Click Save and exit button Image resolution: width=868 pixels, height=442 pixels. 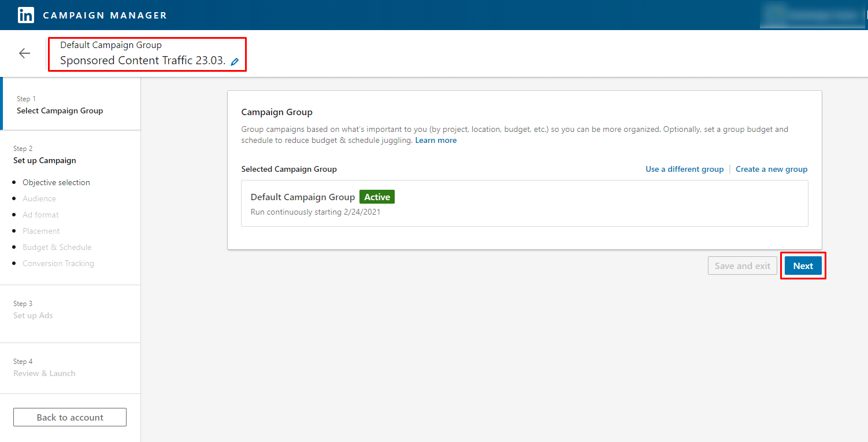(x=743, y=266)
